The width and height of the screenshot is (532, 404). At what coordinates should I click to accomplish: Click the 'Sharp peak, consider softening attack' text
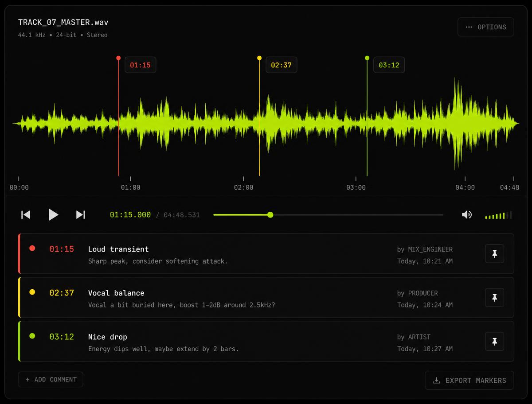(158, 261)
